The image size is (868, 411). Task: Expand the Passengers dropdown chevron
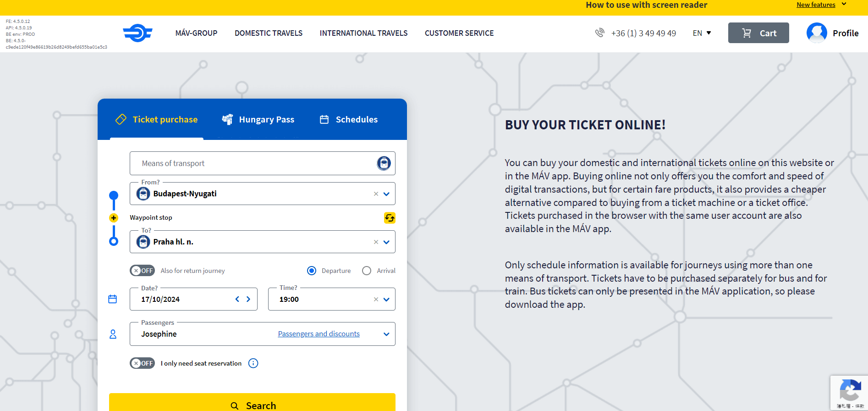386,334
